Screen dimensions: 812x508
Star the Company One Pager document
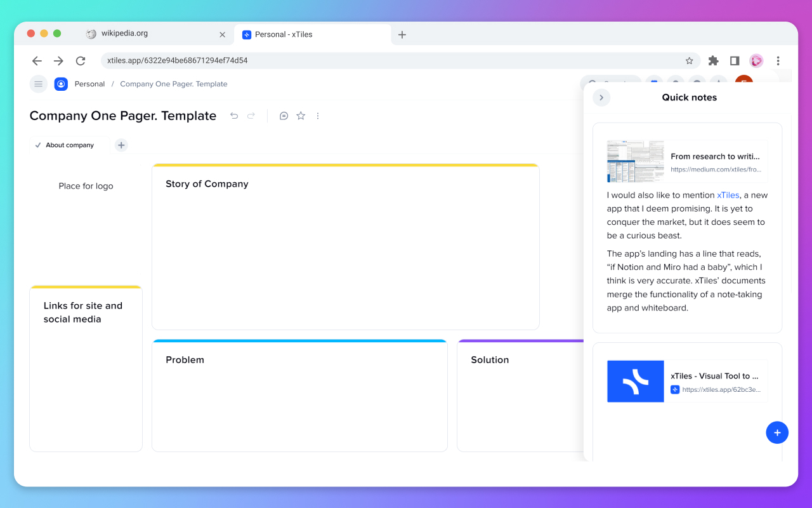(300, 116)
